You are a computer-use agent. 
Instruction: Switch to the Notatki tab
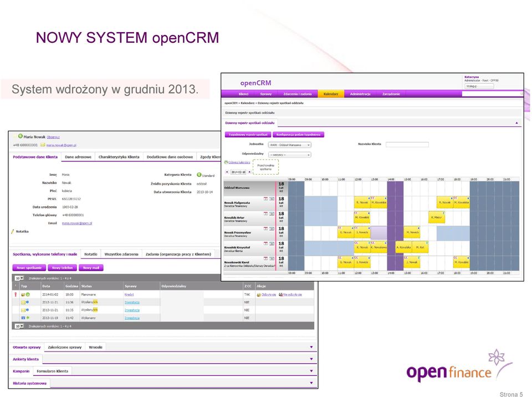click(x=90, y=254)
